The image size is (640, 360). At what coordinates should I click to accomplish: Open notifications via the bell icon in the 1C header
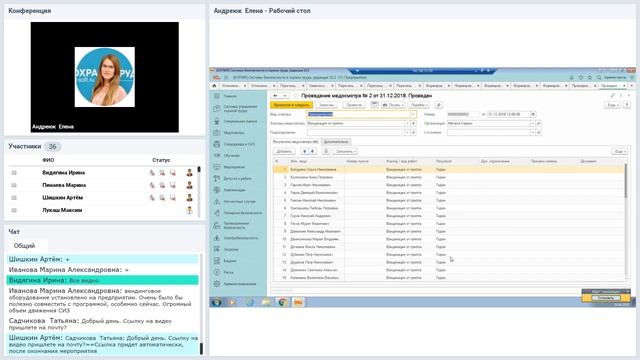point(571,78)
